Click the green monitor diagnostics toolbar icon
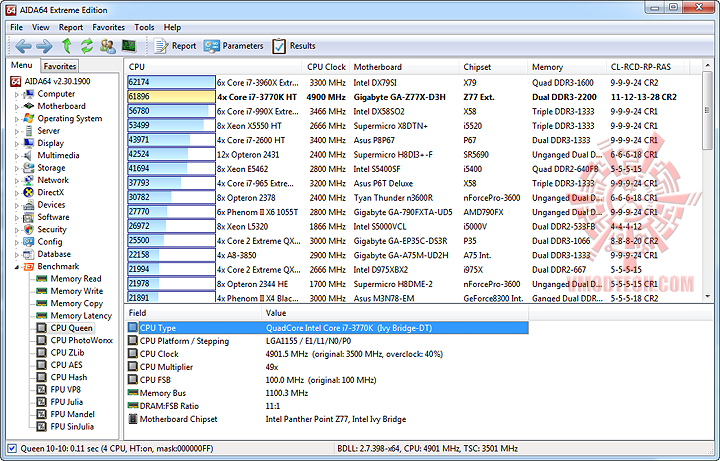 click(x=129, y=46)
